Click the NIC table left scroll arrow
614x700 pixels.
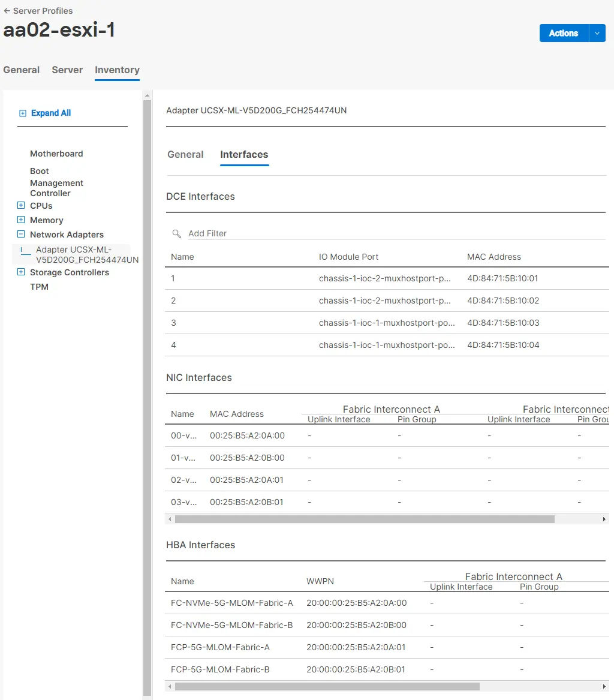[170, 519]
